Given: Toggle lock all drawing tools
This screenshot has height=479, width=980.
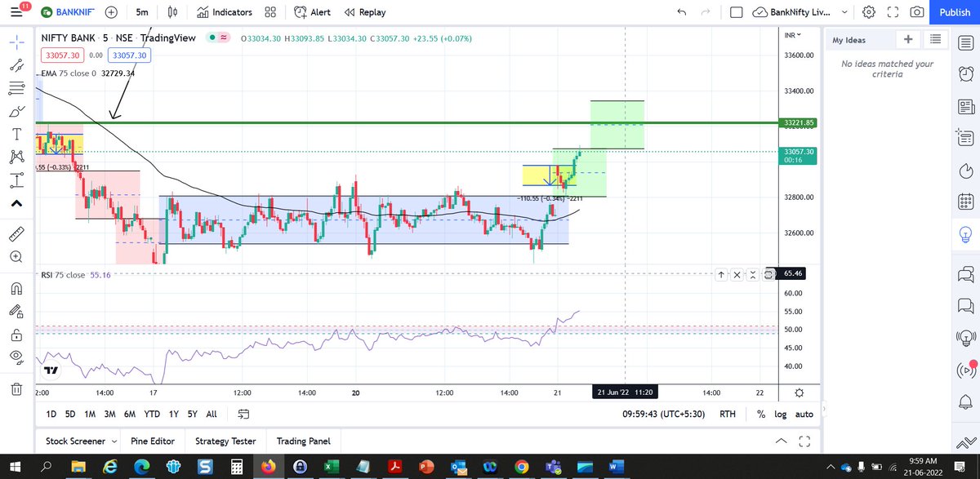Looking at the screenshot, I should click(16, 335).
